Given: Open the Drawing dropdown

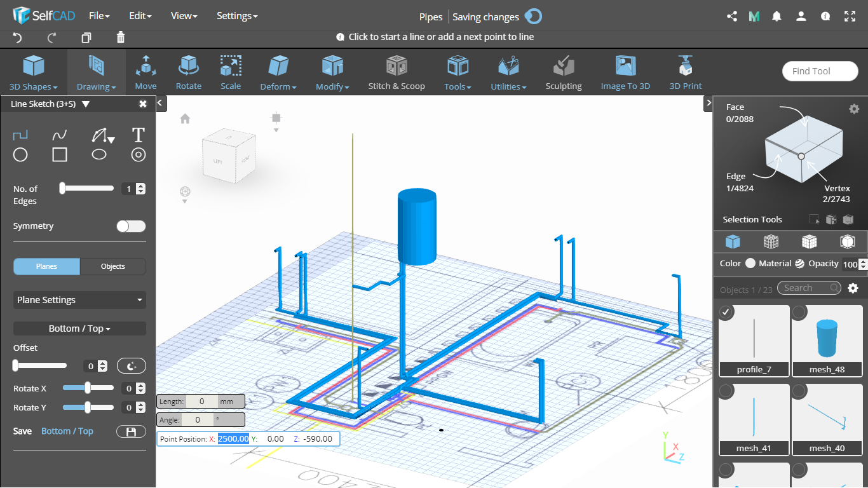Looking at the screenshot, I should pos(97,72).
